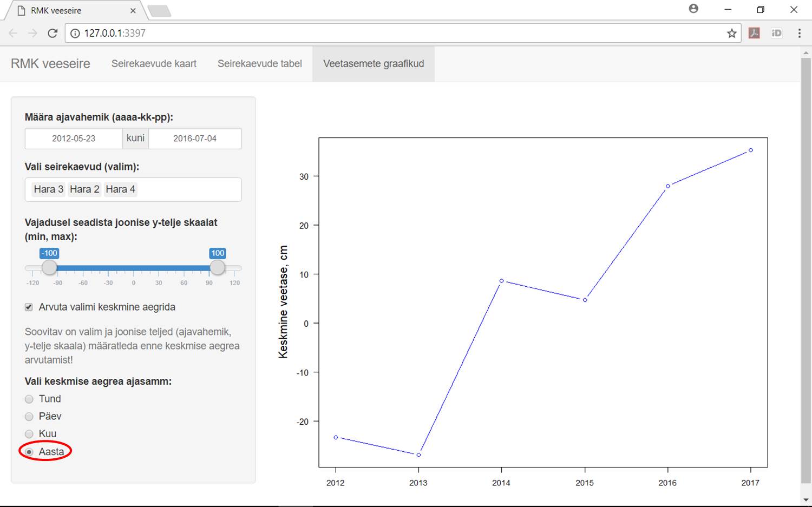812x507 pixels.
Task: Click the RMK veeseire brand link
Action: click(x=50, y=64)
